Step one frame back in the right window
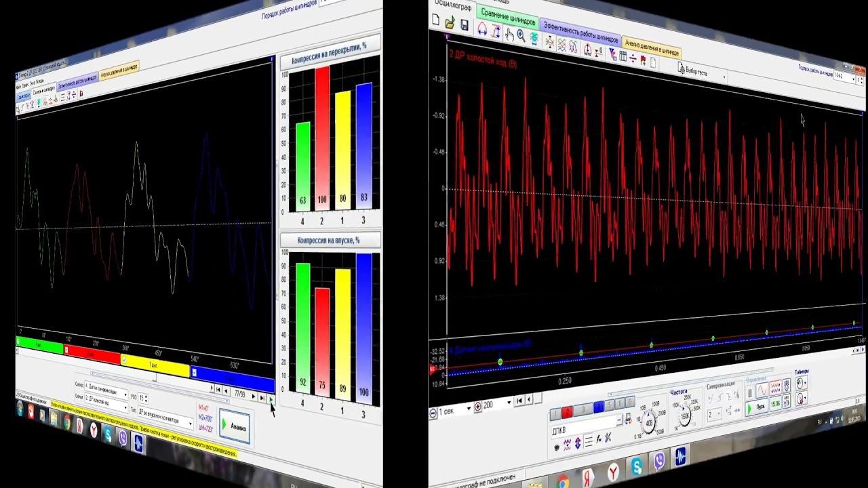Screen dimensions: 868x488 click(529, 400)
